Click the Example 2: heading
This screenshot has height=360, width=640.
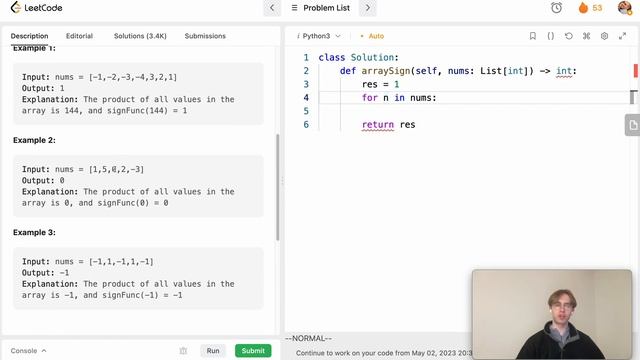coord(34,140)
